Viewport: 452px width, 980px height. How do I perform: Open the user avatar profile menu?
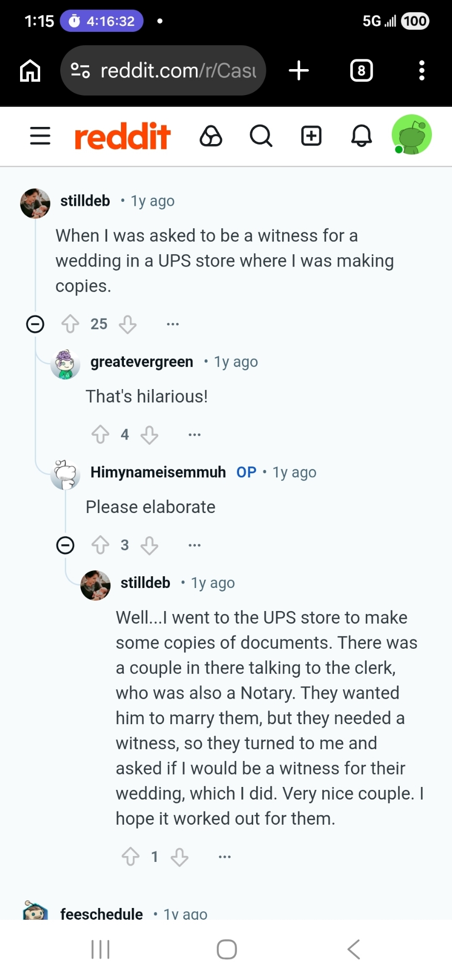(x=411, y=135)
